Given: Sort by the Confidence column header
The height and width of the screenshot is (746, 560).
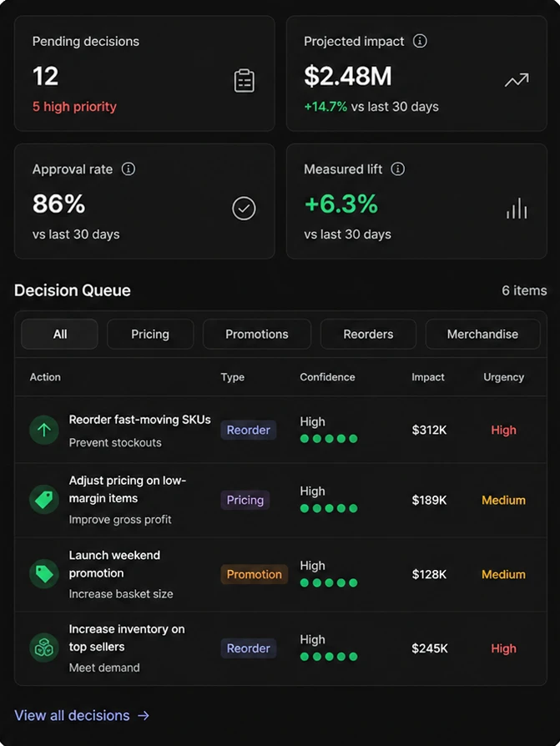Looking at the screenshot, I should [327, 377].
